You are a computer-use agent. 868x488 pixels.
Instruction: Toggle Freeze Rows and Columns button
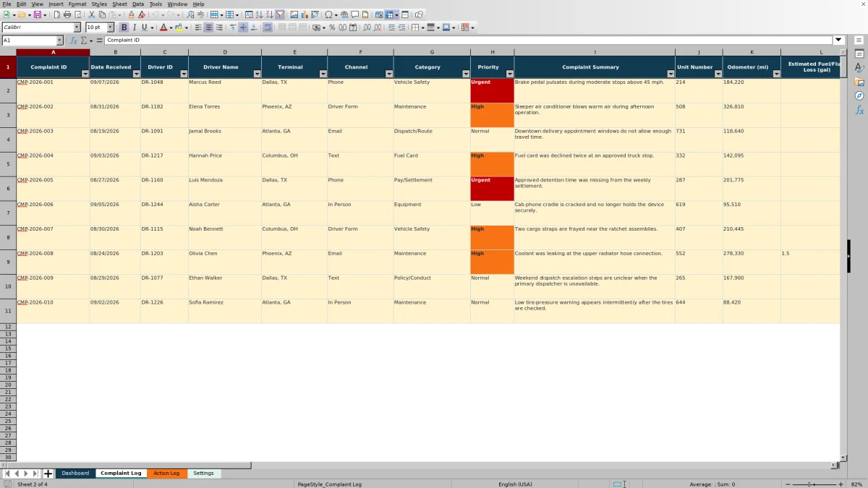click(x=389, y=14)
